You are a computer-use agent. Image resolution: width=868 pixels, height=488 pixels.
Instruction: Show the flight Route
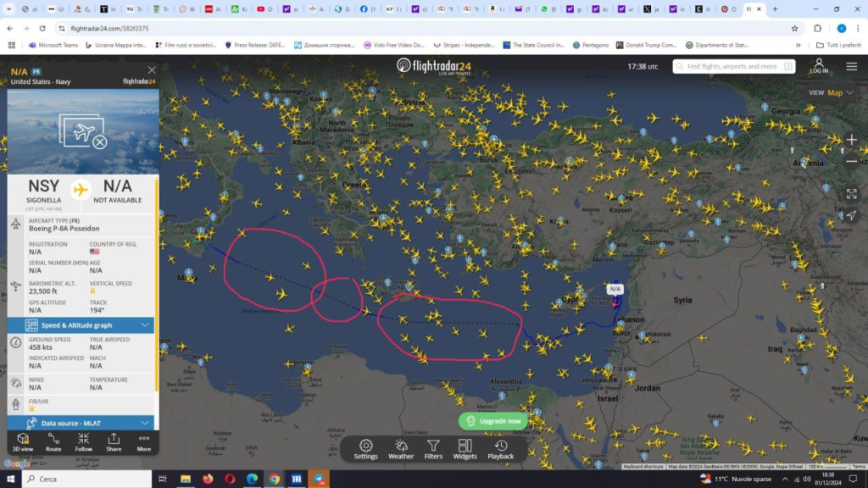53,442
